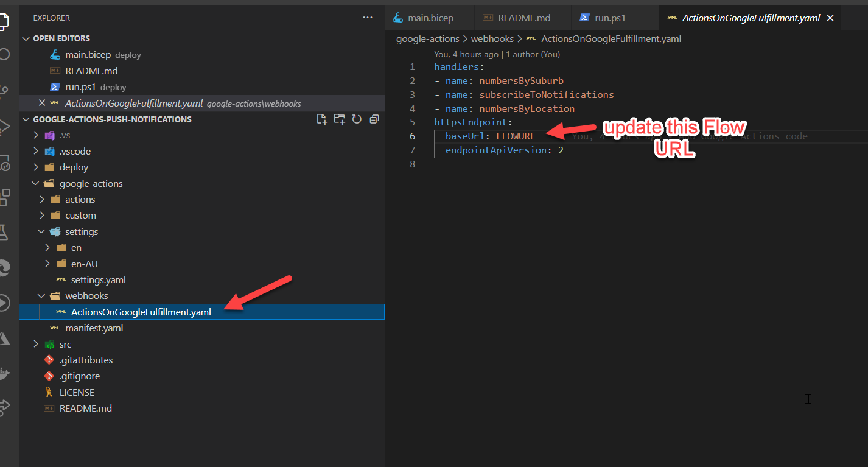Click the webhooks breadcrumb segment
This screenshot has width=868, height=467.
[492, 39]
